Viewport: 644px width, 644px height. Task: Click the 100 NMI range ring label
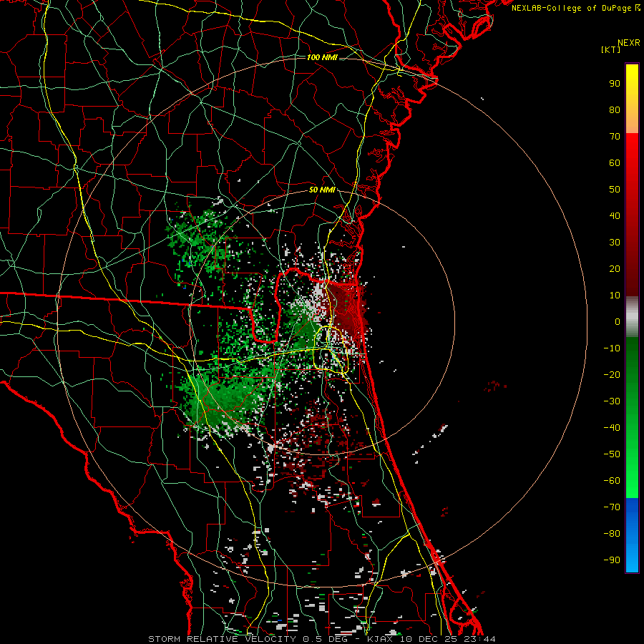322,57
